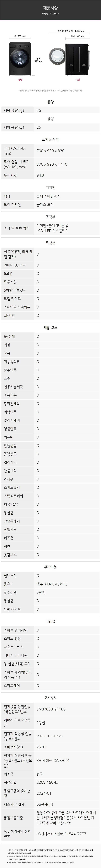
Task: Click the 스팀리프레쉬 course row
Action: (50, 496)
